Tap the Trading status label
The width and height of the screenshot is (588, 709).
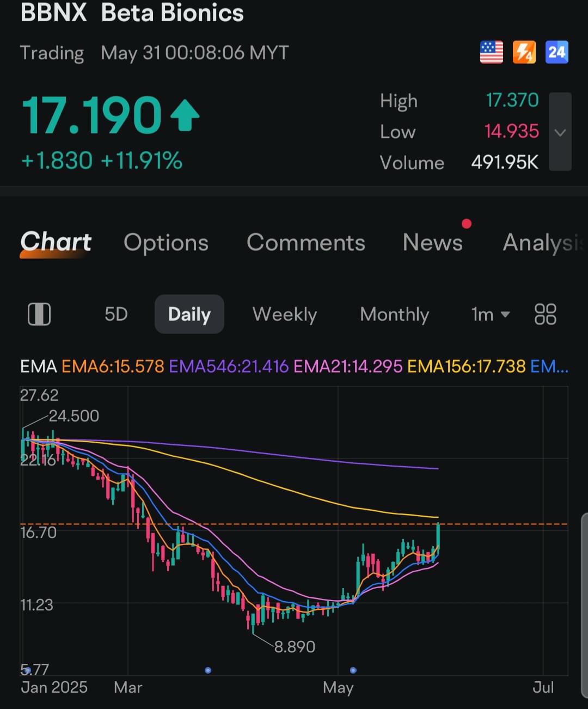(x=52, y=53)
